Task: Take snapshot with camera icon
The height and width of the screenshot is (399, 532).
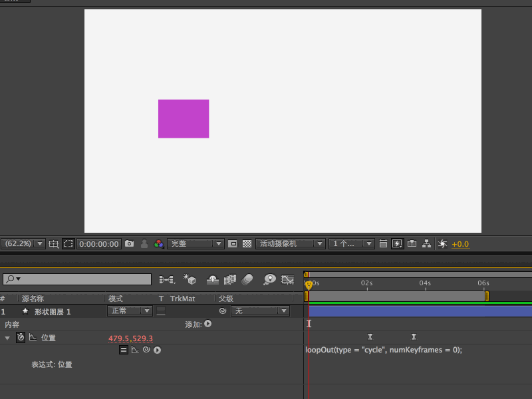Action: (x=129, y=243)
